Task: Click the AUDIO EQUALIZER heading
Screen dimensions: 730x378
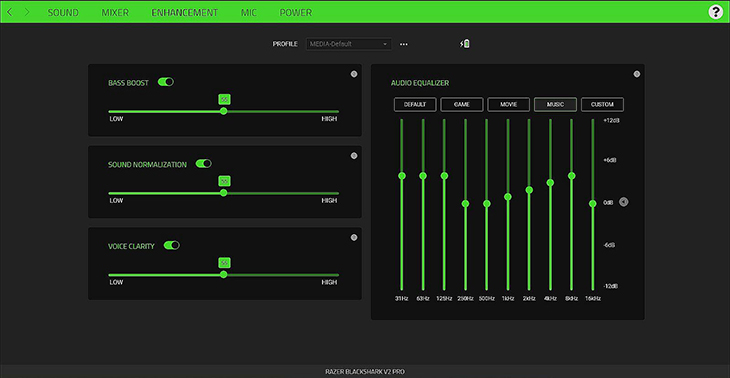Action: 419,83
